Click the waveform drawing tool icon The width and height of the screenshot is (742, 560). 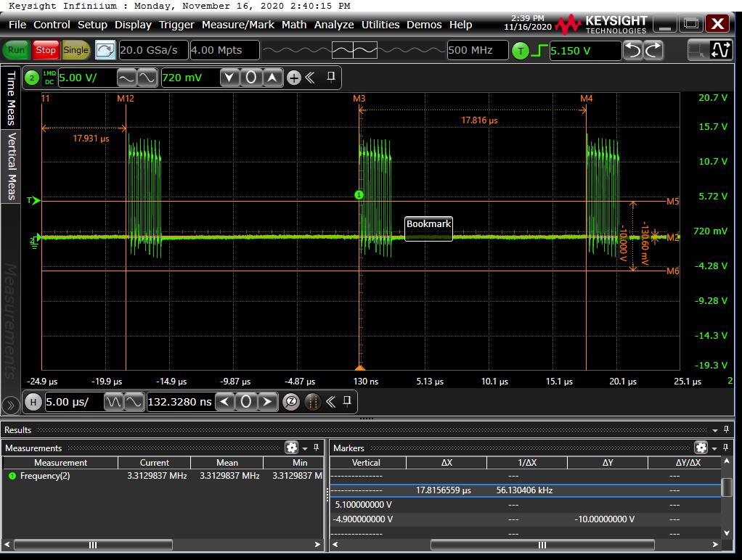pos(720,51)
